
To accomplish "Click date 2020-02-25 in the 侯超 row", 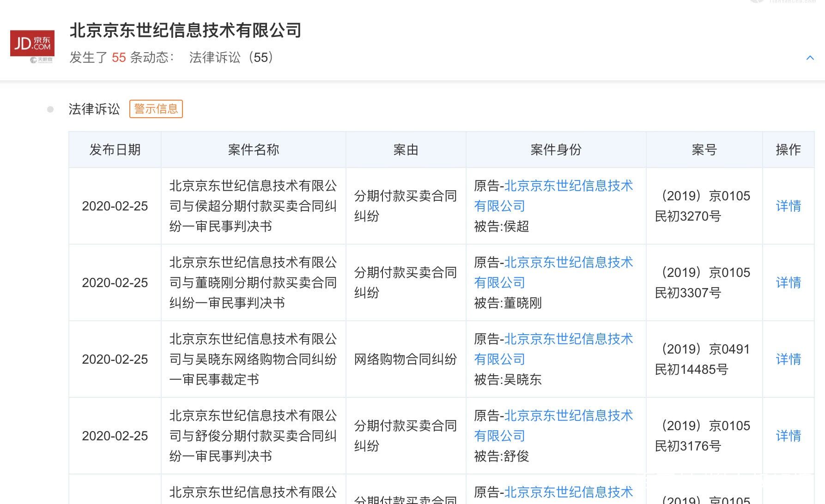I will pyautogui.click(x=115, y=206).
